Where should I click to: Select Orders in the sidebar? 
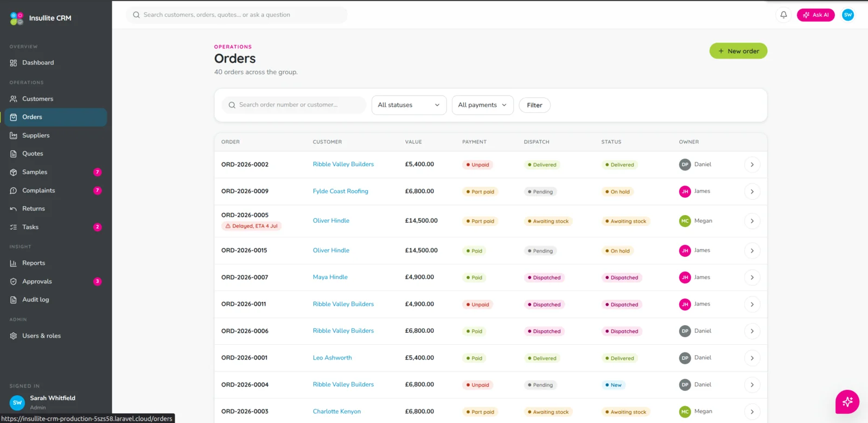tap(55, 117)
